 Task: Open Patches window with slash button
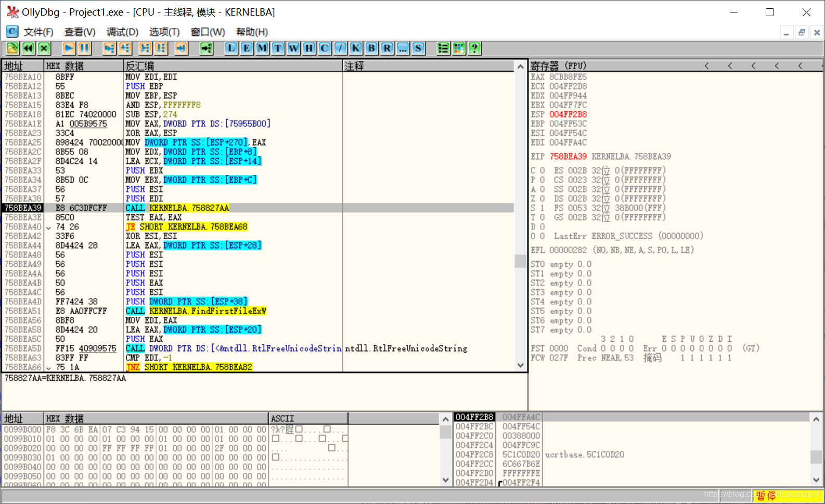340,48
